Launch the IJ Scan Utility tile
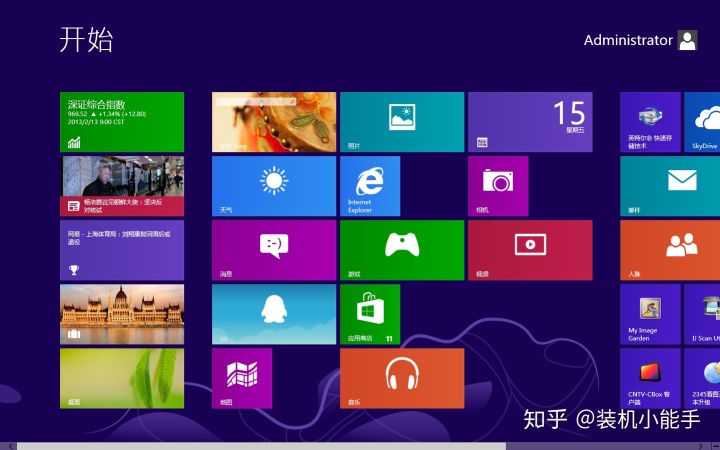 702,314
